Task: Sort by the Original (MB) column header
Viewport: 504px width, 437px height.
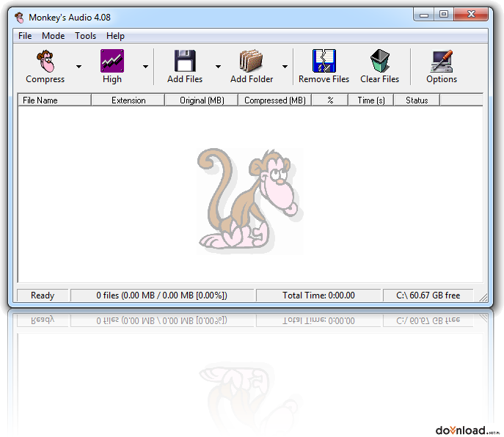Action: [x=202, y=100]
